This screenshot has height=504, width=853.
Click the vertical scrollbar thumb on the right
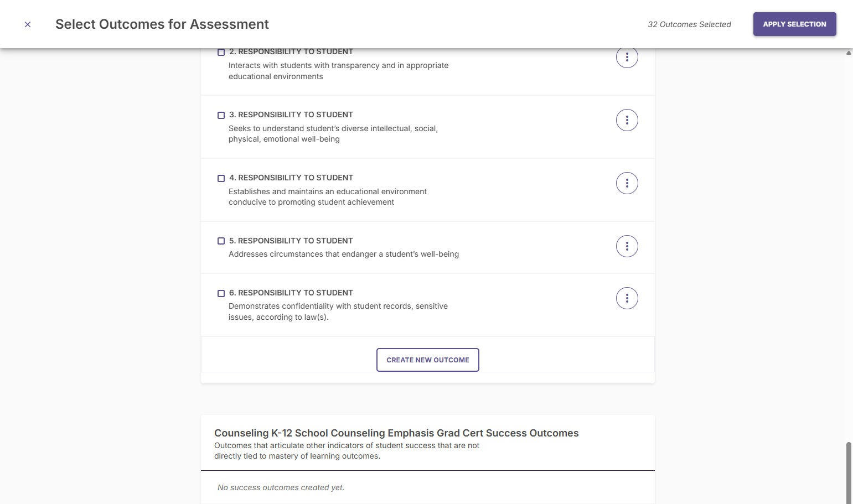pyautogui.click(x=849, y=472)
